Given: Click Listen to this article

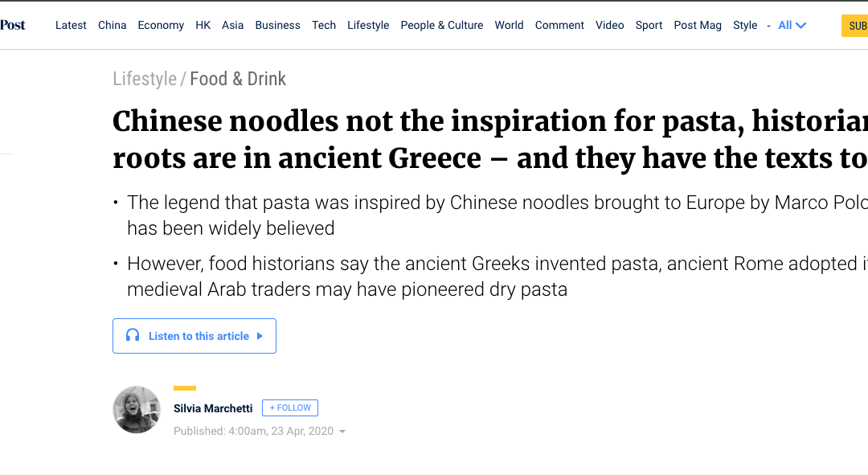Looking at the screenshot, I should point(193,335).
